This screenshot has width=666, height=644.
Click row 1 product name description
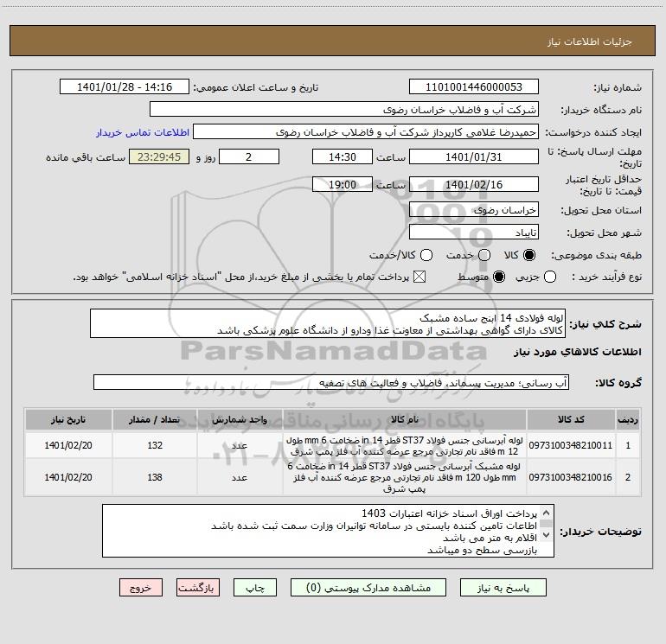405,446
